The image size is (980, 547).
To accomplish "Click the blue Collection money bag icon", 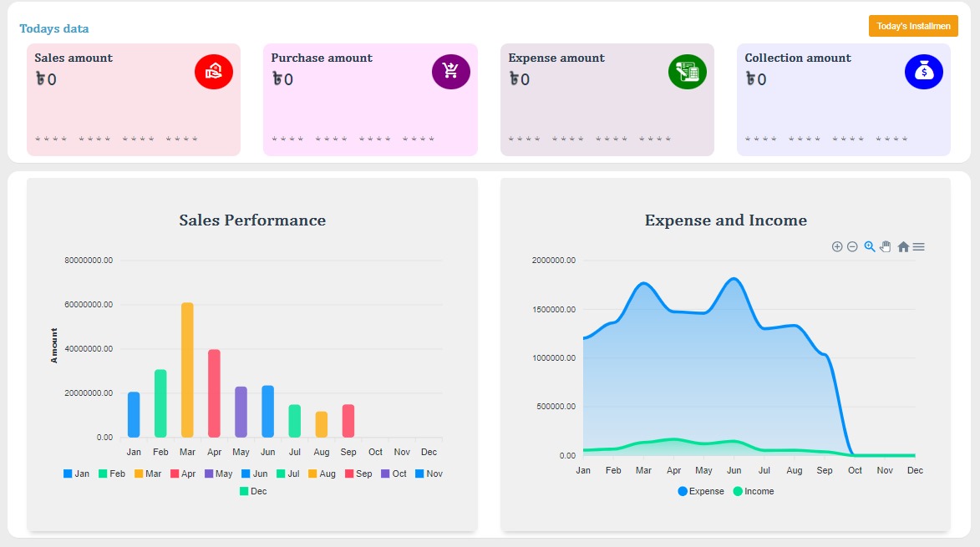I will coord(923,72).
